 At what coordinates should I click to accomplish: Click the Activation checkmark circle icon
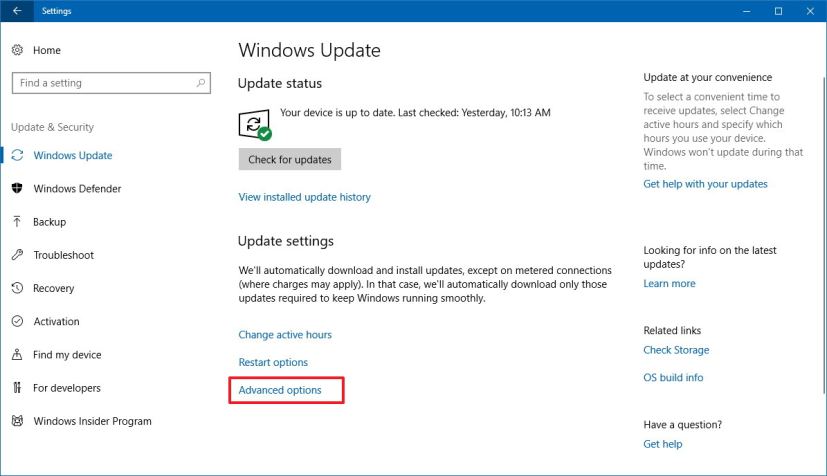click(17, 321)
